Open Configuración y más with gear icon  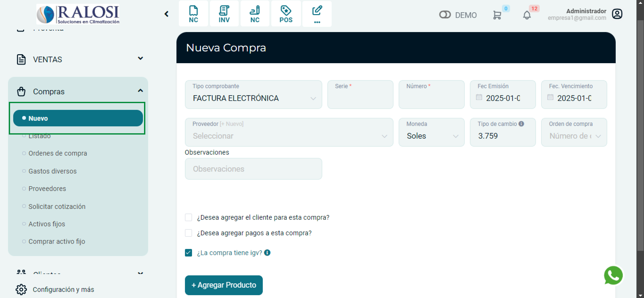coord(64,289)
